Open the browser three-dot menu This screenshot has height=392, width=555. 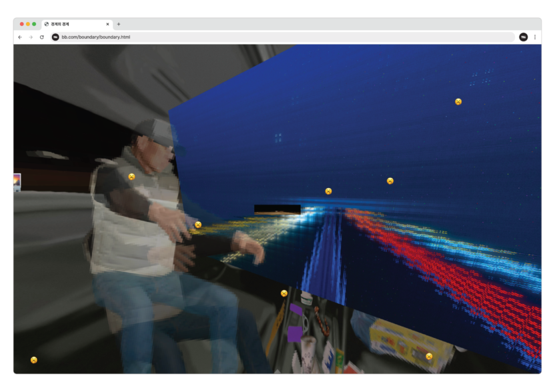pyautogui.click(x=534, y=37)
